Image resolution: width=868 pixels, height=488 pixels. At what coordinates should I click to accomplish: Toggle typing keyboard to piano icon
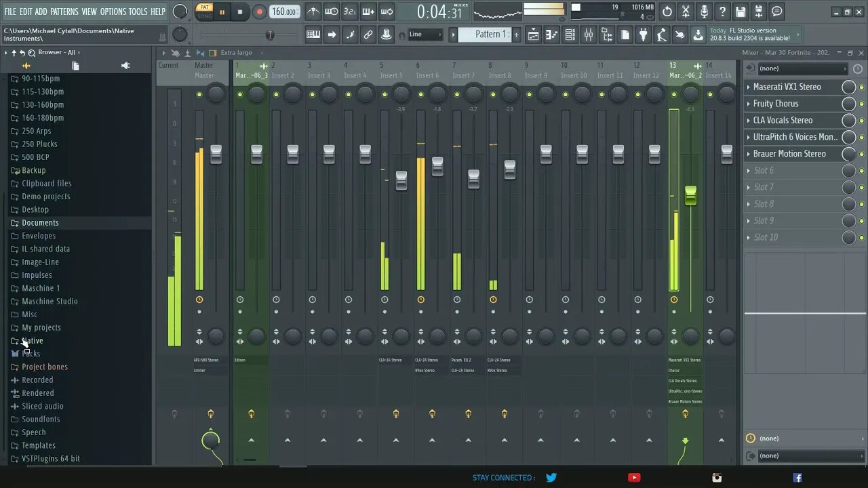313,35
